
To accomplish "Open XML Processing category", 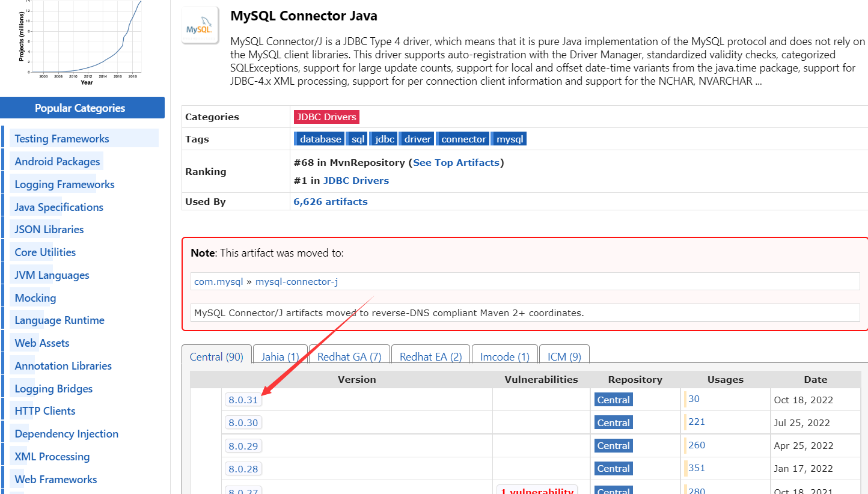I will 52,457.
